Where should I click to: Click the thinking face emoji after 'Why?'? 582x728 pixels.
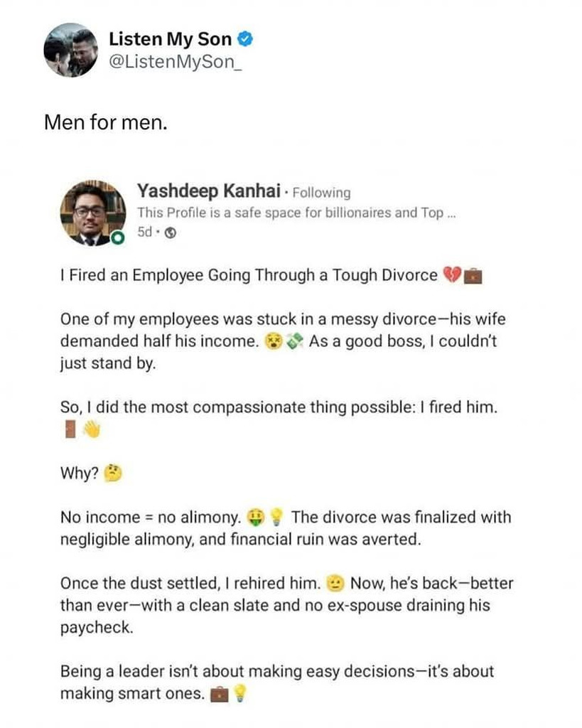pos(113,473)
